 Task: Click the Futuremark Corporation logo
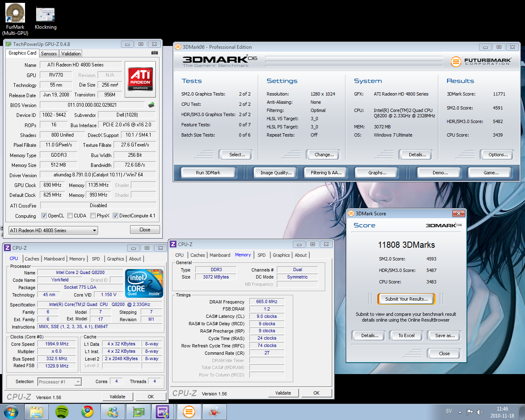coord(481,62)
